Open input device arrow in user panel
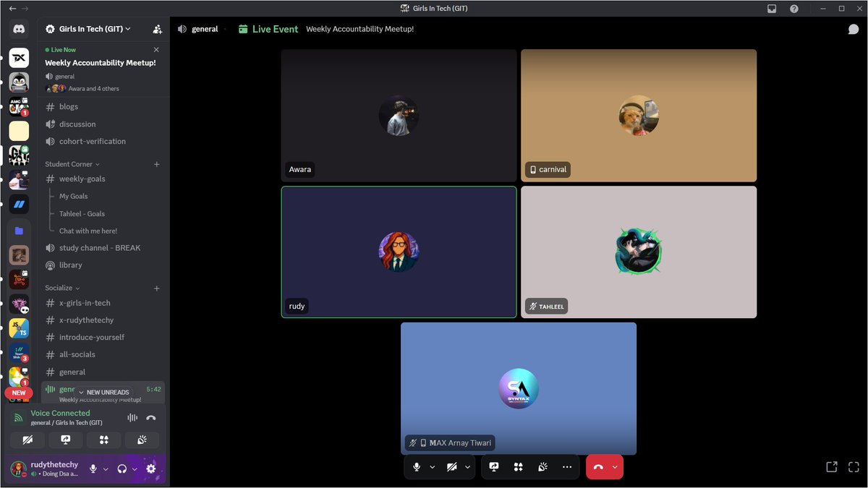This screenshot has width=868, height=488. click(x=106, y=468)
